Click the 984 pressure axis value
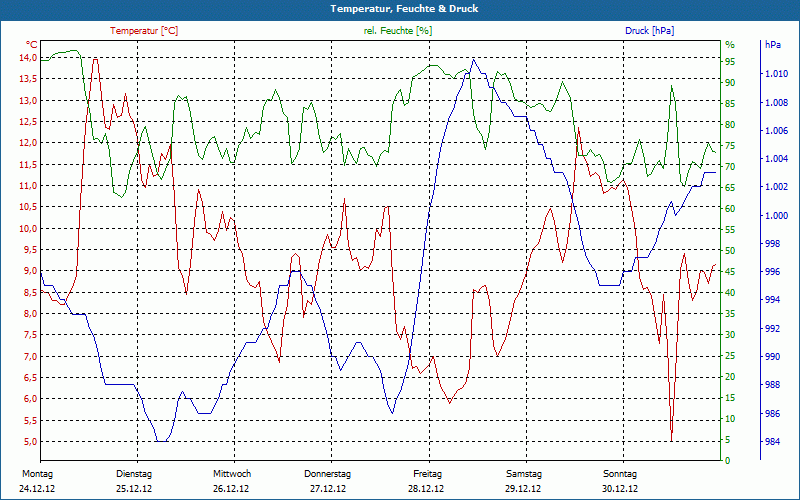The image size is (800, 500). [773, 441]
